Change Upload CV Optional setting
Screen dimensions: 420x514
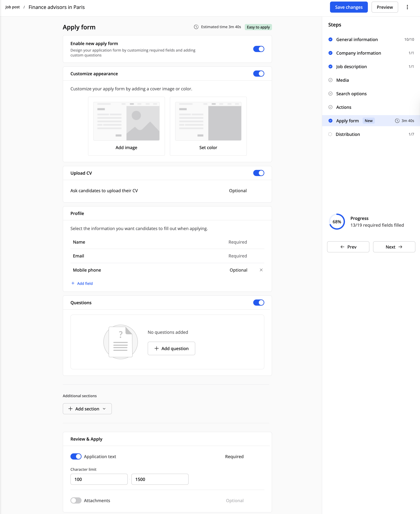238,191
